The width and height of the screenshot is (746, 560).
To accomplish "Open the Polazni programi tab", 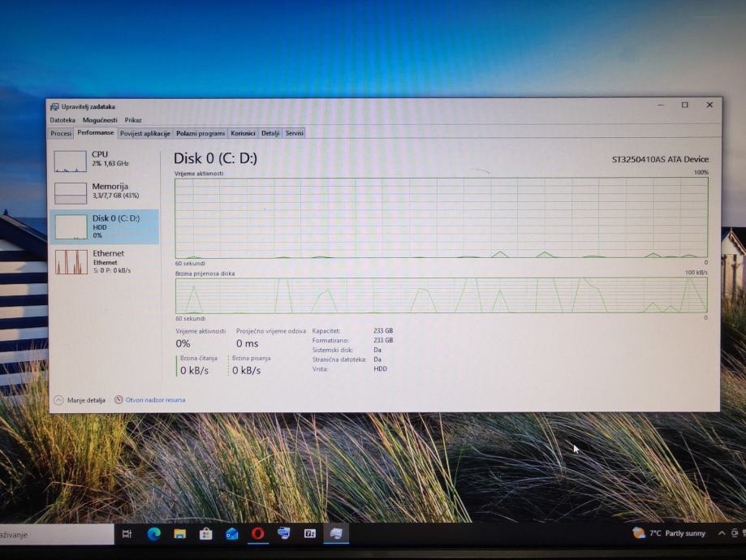I will point(201,133).
